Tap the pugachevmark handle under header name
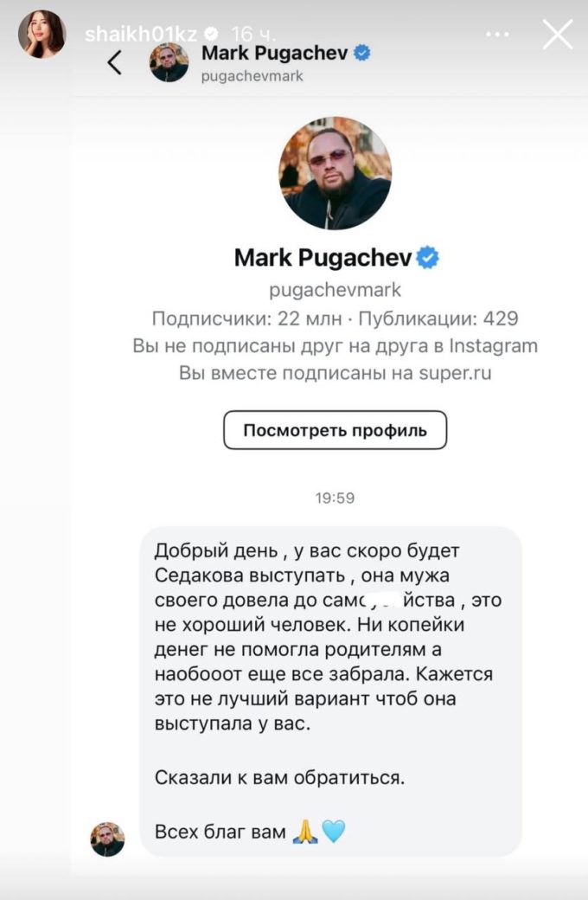 [252, 76]
